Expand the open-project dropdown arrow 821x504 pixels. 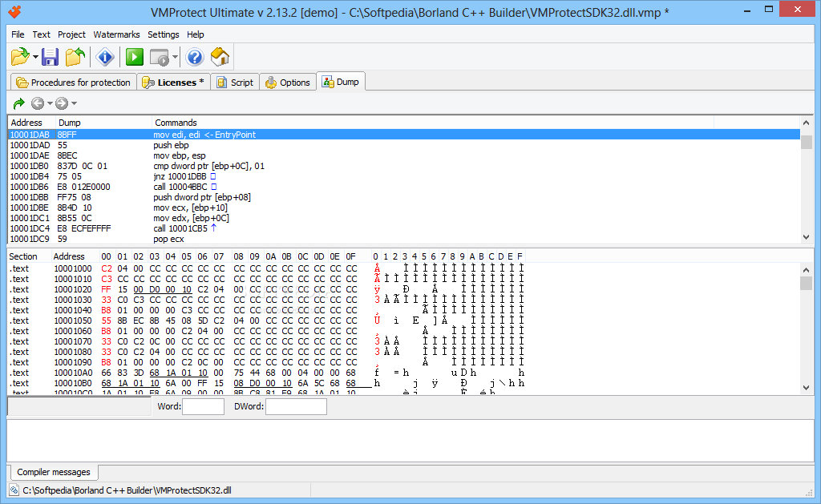coord(35,57)
